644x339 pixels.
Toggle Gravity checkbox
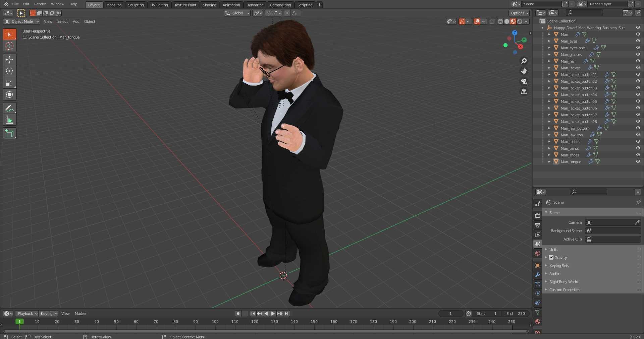tap(551, 258)
